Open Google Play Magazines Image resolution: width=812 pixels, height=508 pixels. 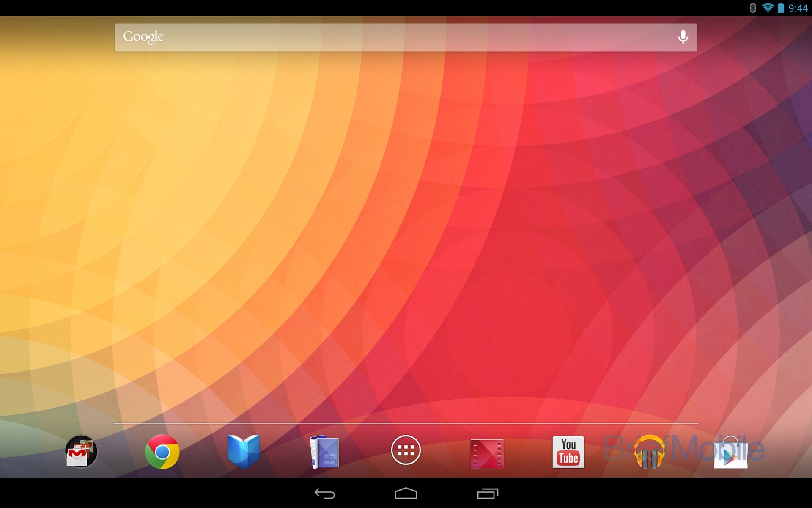[325, 451]
